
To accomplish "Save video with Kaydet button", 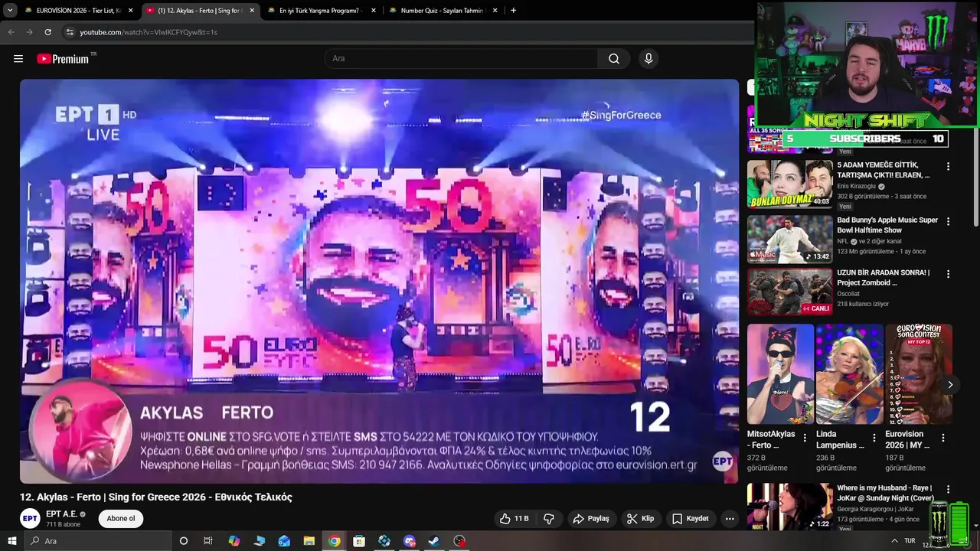I will click(691, 519).
